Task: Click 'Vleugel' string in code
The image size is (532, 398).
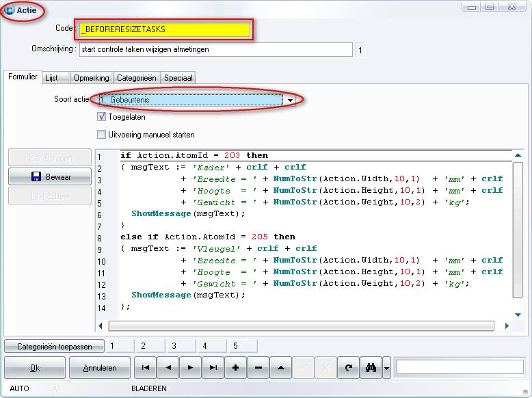Action: point(216,249)
